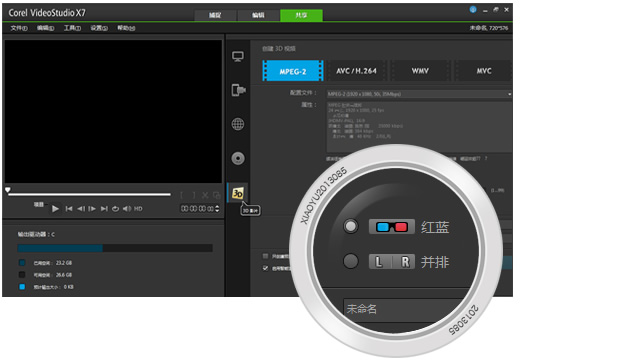Toggle the HD preview icon
The image size is (625, 360).
click(x=138, y=209)
